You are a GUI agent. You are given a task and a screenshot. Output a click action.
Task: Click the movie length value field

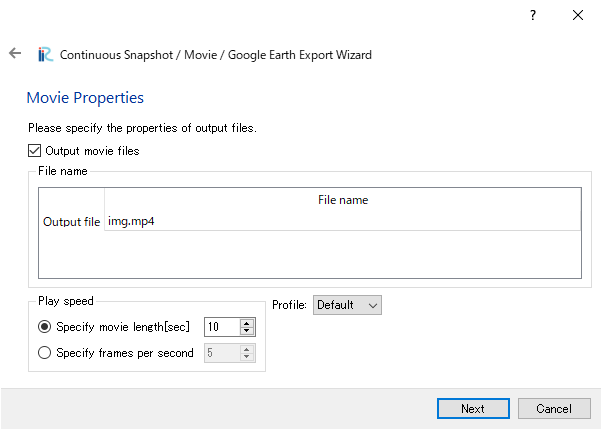tap(222, 327)
